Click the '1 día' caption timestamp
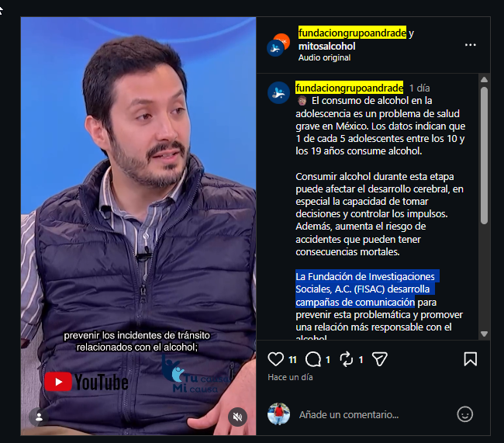Viewport: 504px width, 443px height. (419, 88)
